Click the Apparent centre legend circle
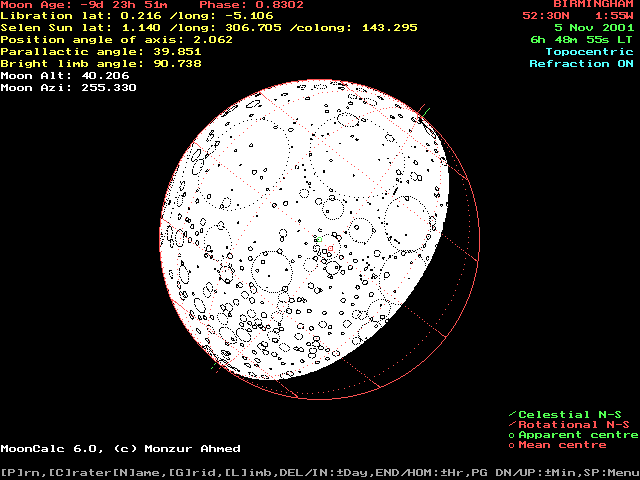Screen dimensions: 640x480 tap(512, 436)
